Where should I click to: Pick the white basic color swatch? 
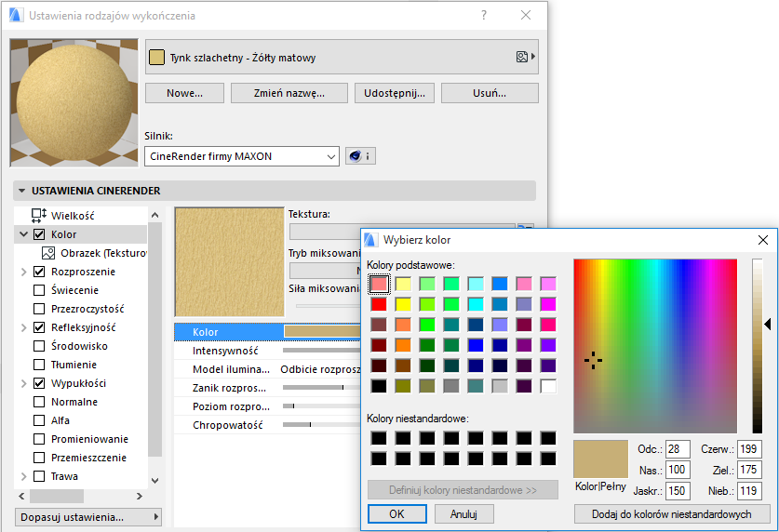pos(548,386)
